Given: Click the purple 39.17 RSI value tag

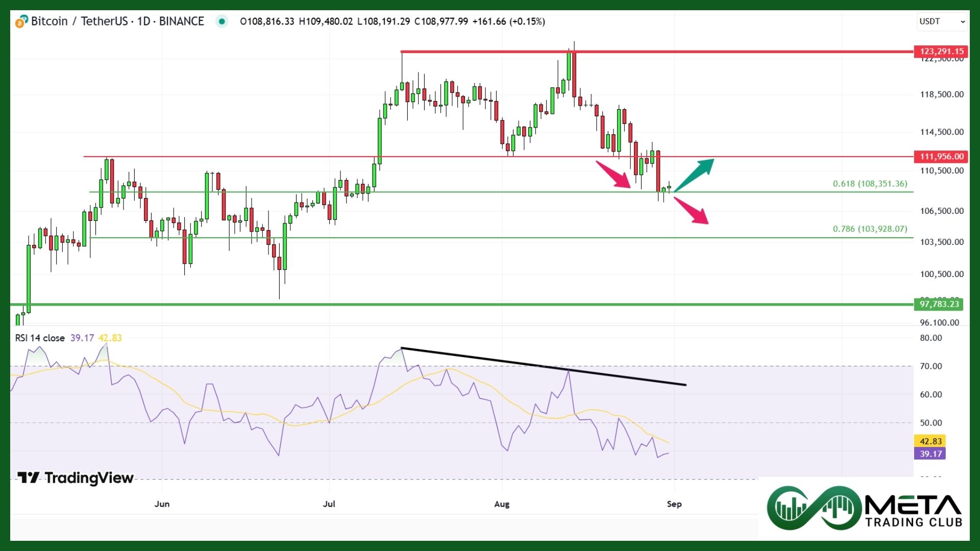Looking at the screenshot, I should (x=930, y=454).
